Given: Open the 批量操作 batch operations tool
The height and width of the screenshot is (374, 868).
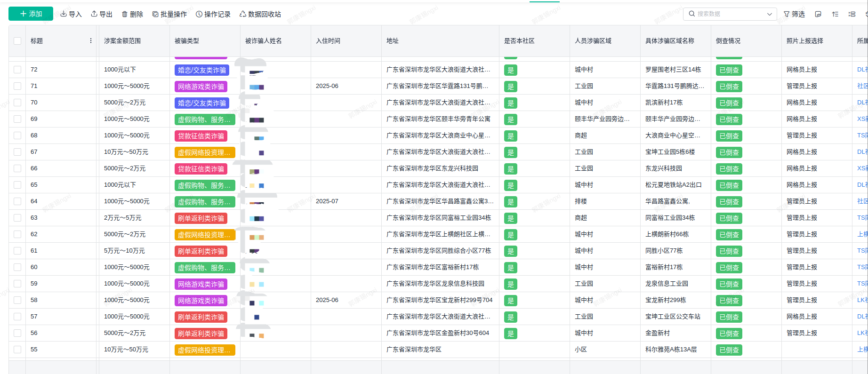Looking at the screenshot, I should click(x=169, y=14).
